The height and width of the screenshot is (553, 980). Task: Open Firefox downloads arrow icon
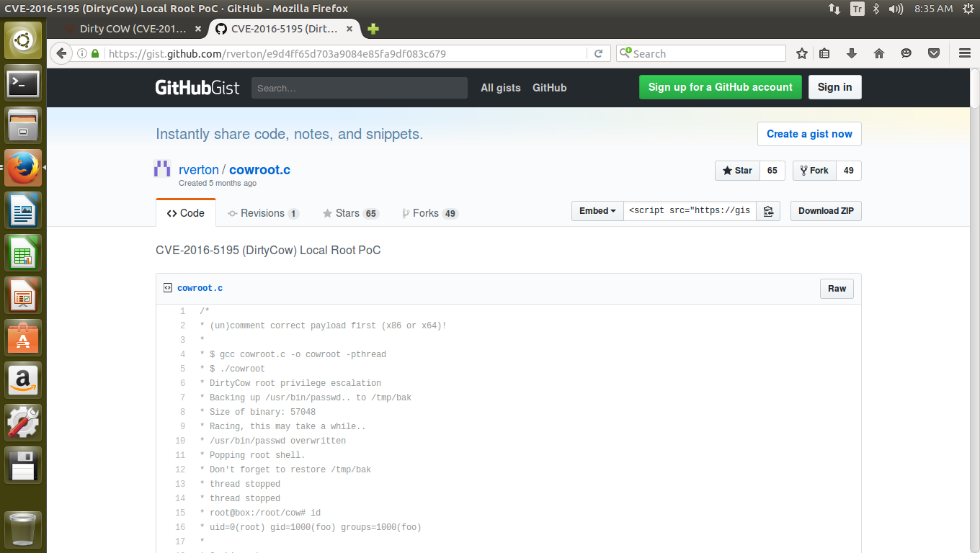coord(851,53)
